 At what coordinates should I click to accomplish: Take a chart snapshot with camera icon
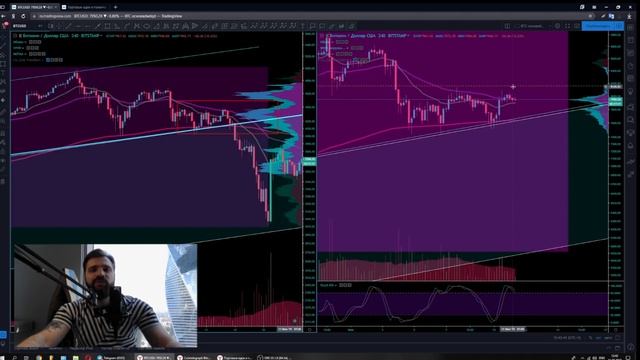(x=576, y=26)
